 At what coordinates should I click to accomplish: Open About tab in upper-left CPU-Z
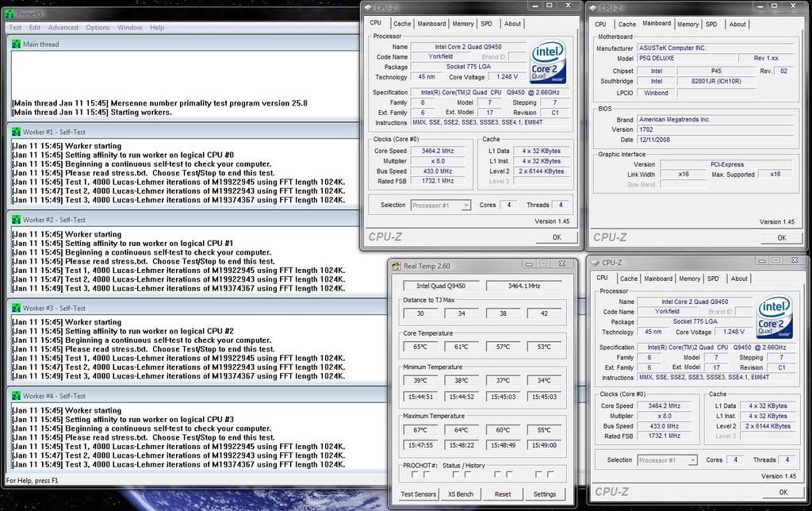pos(513,24)
